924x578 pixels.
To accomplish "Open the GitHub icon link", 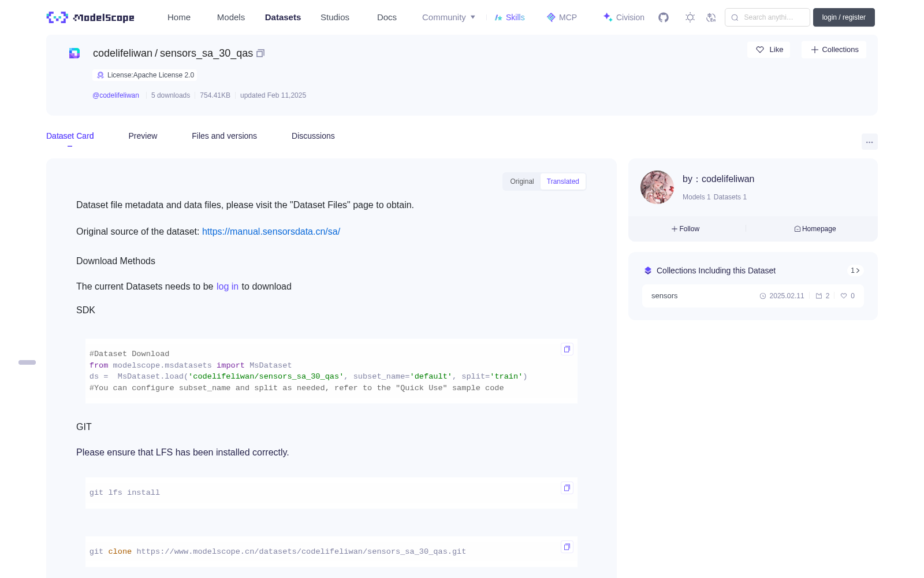I will pos(664,17).
